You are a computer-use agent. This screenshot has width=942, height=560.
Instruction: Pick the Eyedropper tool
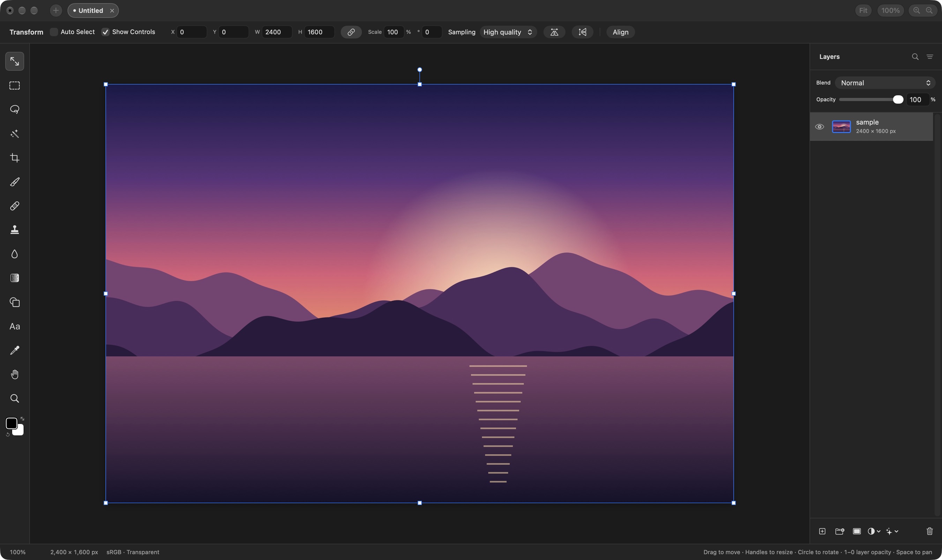[15, 351]
